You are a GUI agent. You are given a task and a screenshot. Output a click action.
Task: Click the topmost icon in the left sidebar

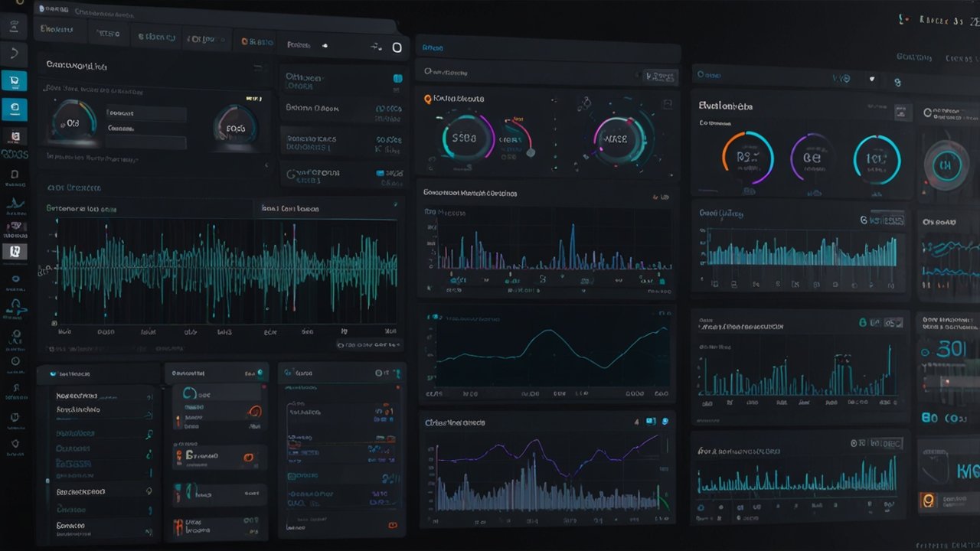(14, 27)
